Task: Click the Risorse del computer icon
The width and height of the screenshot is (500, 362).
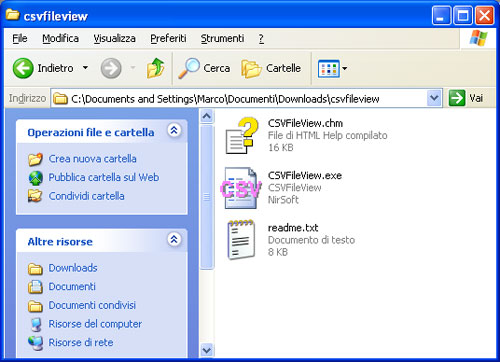Action: click(36, 324)
